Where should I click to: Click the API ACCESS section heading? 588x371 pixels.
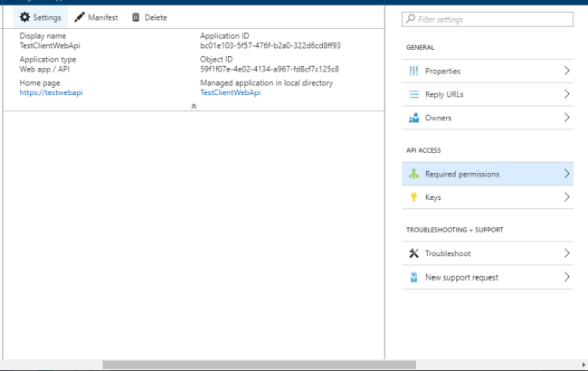tap(423, 150)
